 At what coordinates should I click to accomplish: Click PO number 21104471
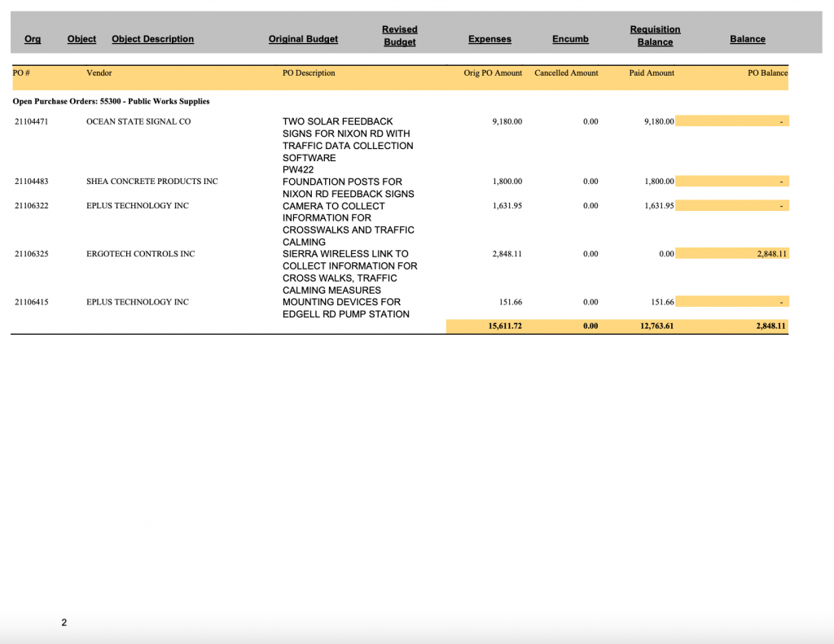click(31, 121)
